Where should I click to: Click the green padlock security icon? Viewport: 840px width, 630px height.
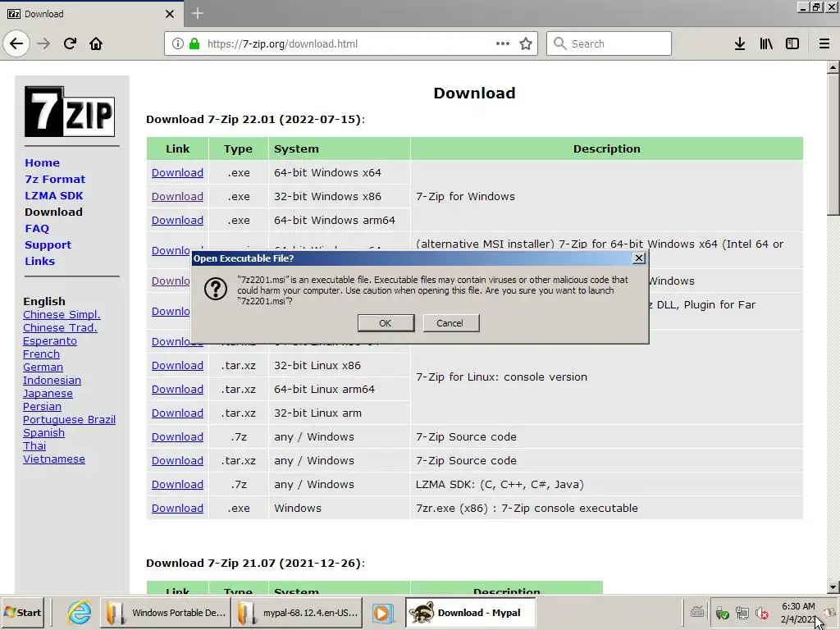[194, 43]
